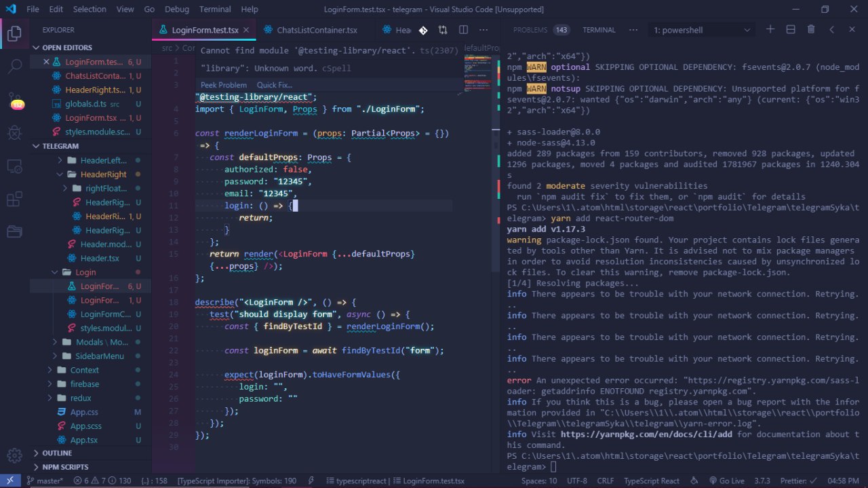This screenshot has width=868, height=488.
Task: Collapse the OPEN EDITORS section
Action: coord(90,48)
